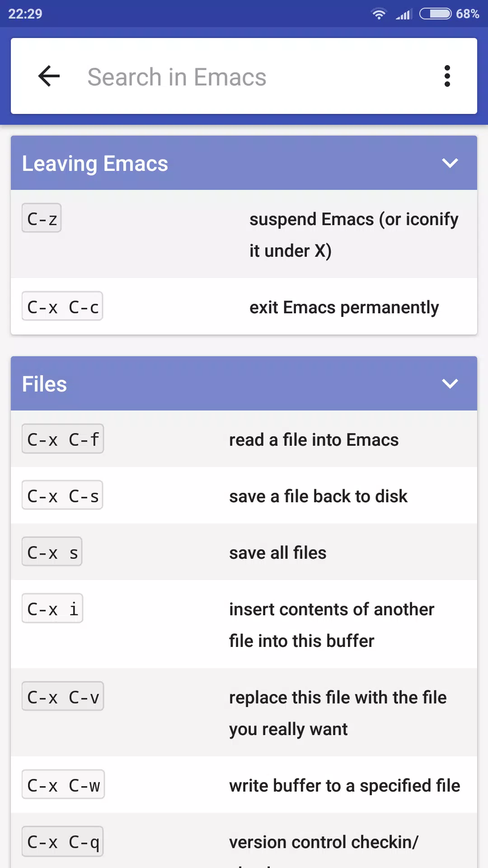Tap the C-x C-q shortcut key
This screenshot has width=488, height=868.
tap(63, 841)
